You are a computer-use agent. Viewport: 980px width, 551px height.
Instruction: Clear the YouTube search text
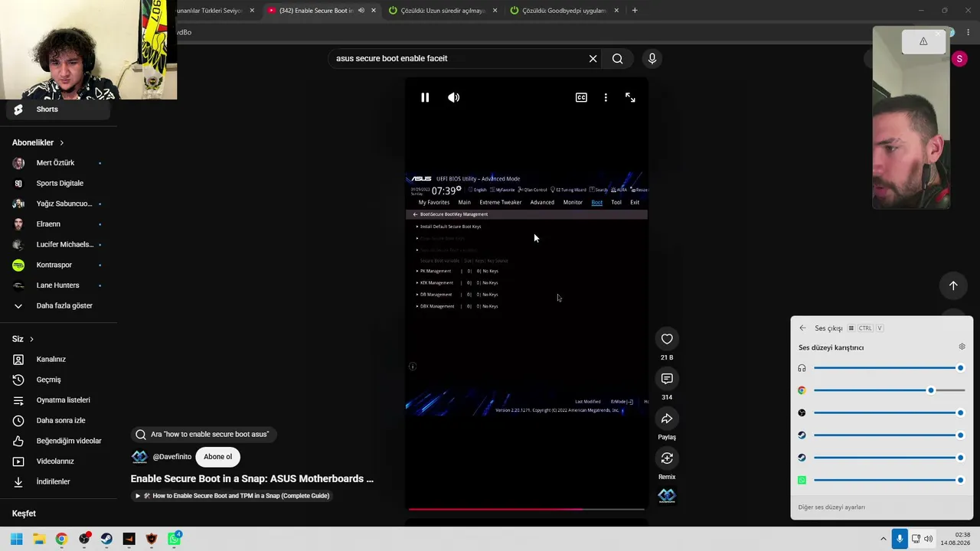[593, 58]
